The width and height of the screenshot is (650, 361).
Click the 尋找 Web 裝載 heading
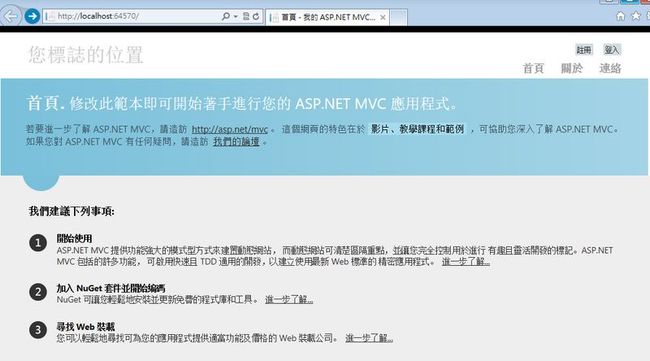(86, 327)
